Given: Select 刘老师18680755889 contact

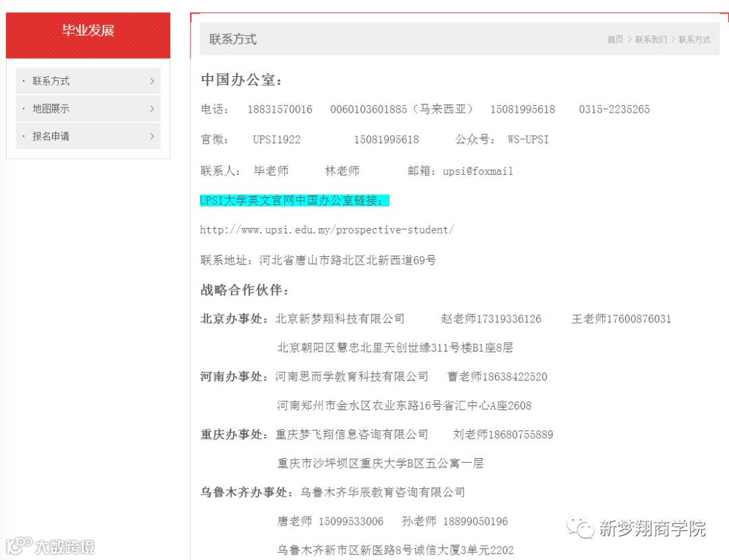Looking at the screenshot, I should click(x=503, y=435).
